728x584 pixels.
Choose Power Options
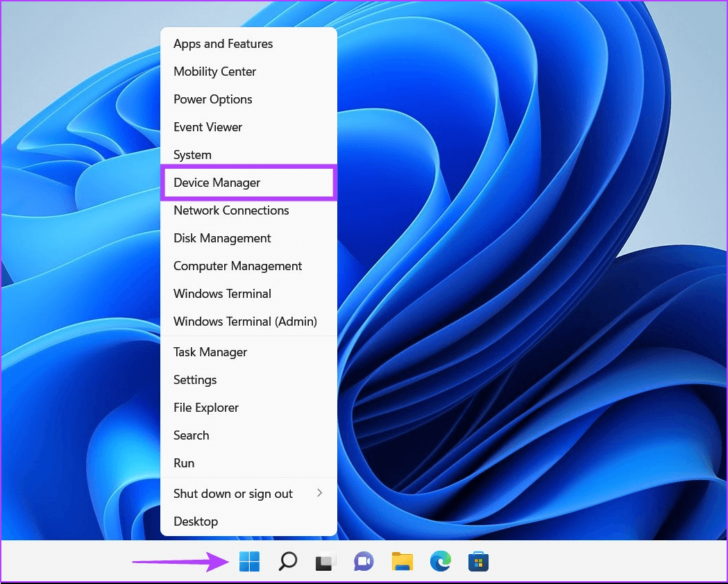click(248, 99)
